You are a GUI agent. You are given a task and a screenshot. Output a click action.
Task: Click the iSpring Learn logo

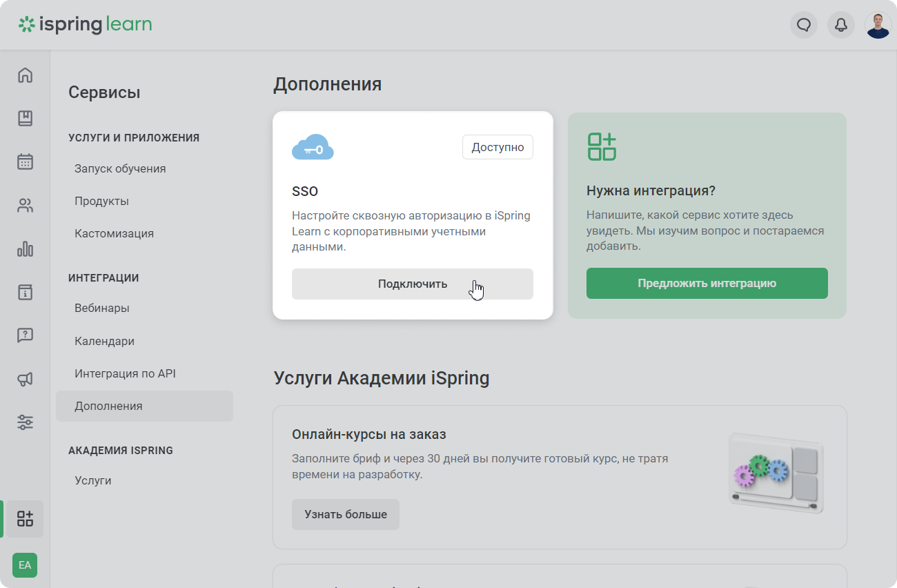[x=85, y=25]
